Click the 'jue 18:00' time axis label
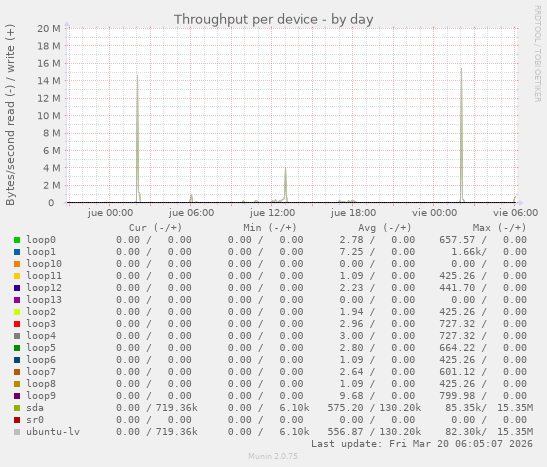Screen dimensions: 547x467 (353, 213)
